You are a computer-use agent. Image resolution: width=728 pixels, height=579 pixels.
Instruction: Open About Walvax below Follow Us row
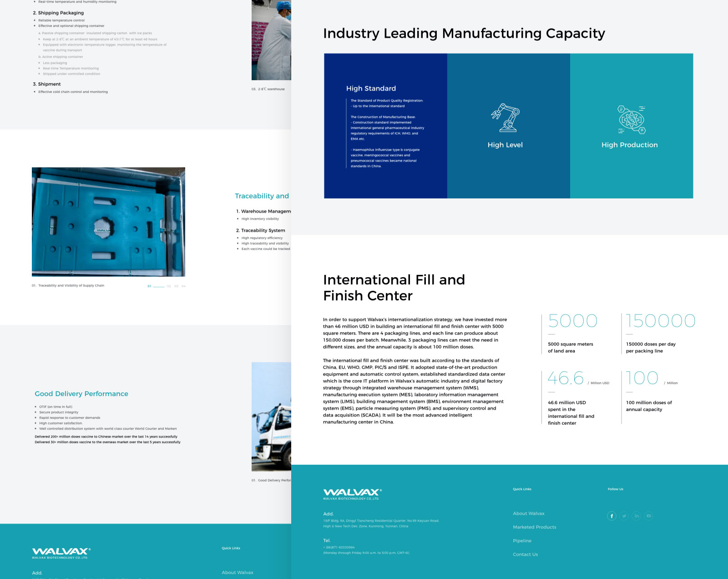pos(529,513)
